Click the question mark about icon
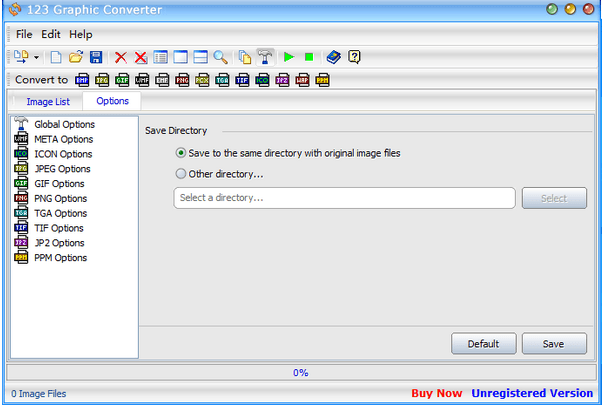613x410 pixels. click(354, 57)
